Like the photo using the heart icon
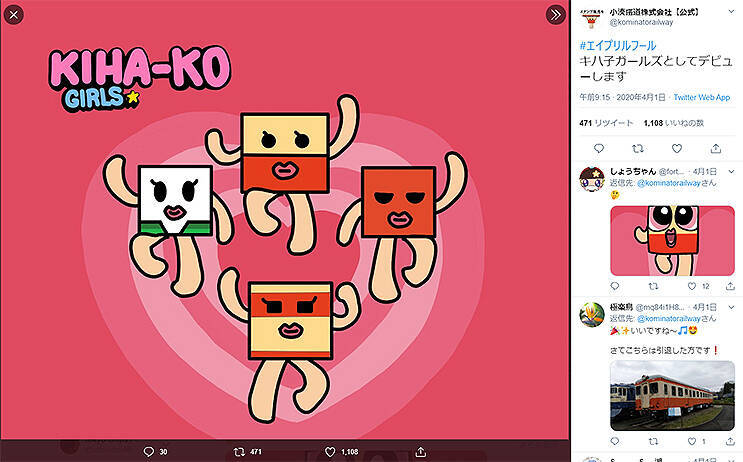This screenshot has width=743, height=462. click(332, 452)
